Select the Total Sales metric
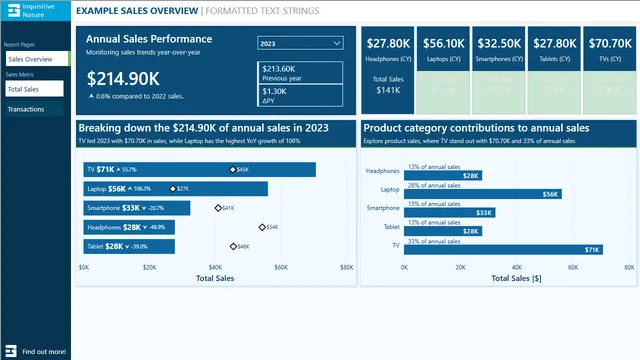Viewport: 640px width, 360px height. tap(34, 89)
